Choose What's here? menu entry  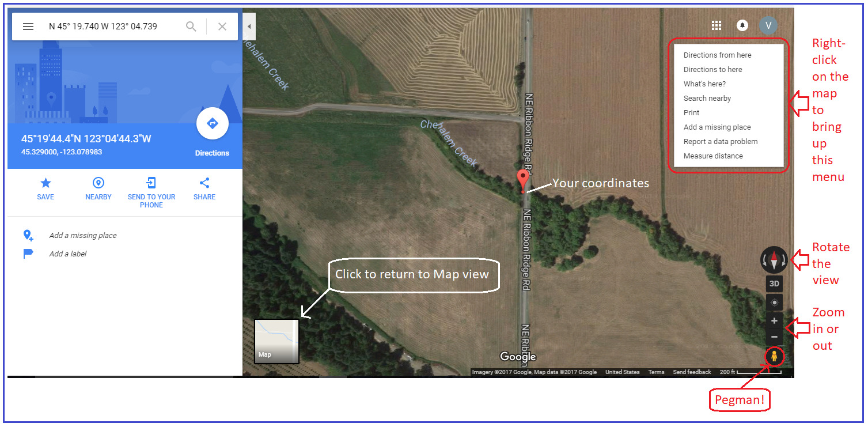(704, 84)
